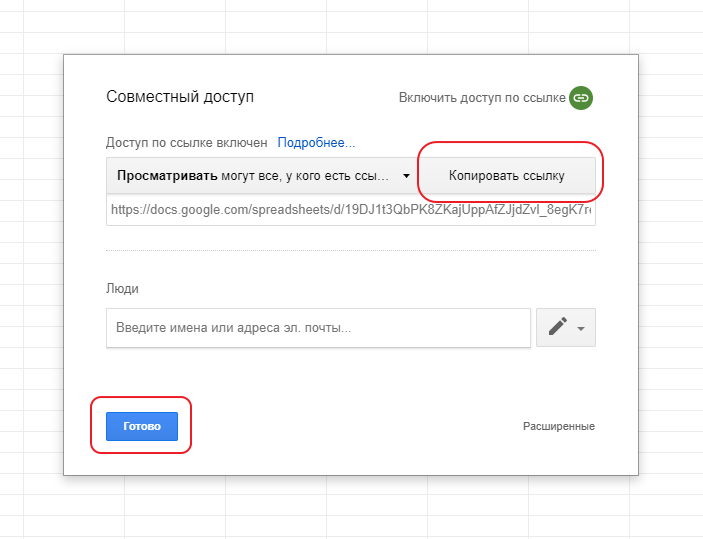
Task: Click the 'Люди' section label
Action: (122, 288)
